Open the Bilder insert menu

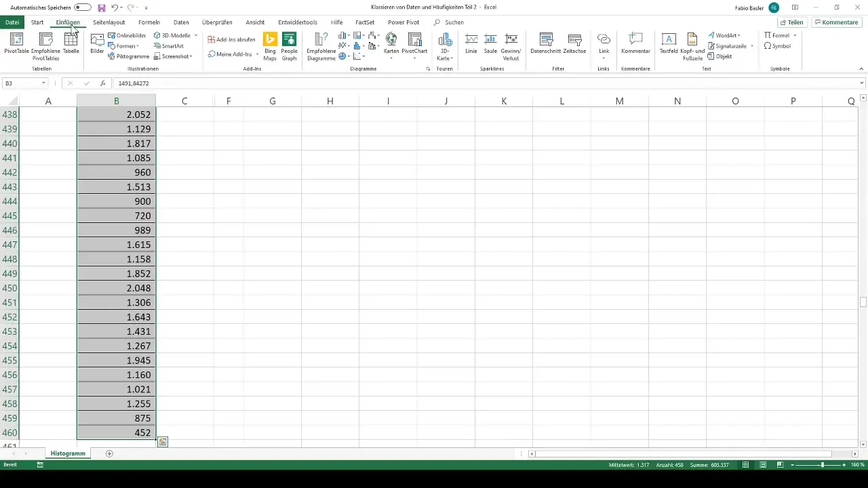pyautogui.click(x=98, y=43)
